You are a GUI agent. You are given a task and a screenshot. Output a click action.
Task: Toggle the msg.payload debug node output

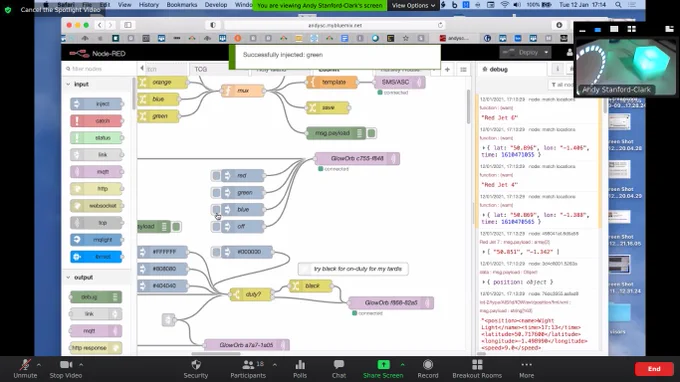(x=371, y=133)
